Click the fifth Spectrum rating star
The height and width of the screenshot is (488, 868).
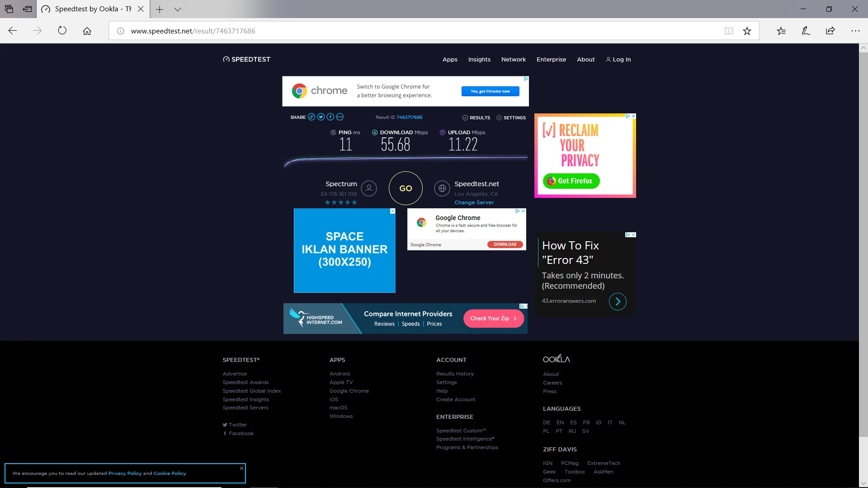(354, 202)
